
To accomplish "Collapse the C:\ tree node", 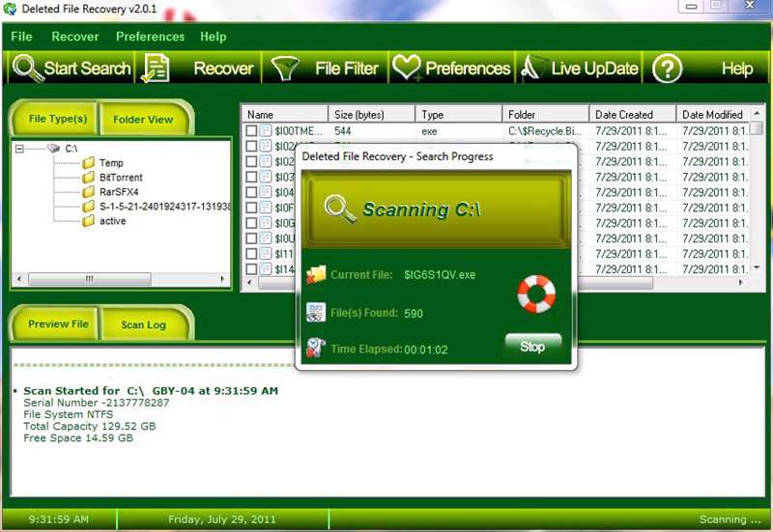I will pos(19,149).
